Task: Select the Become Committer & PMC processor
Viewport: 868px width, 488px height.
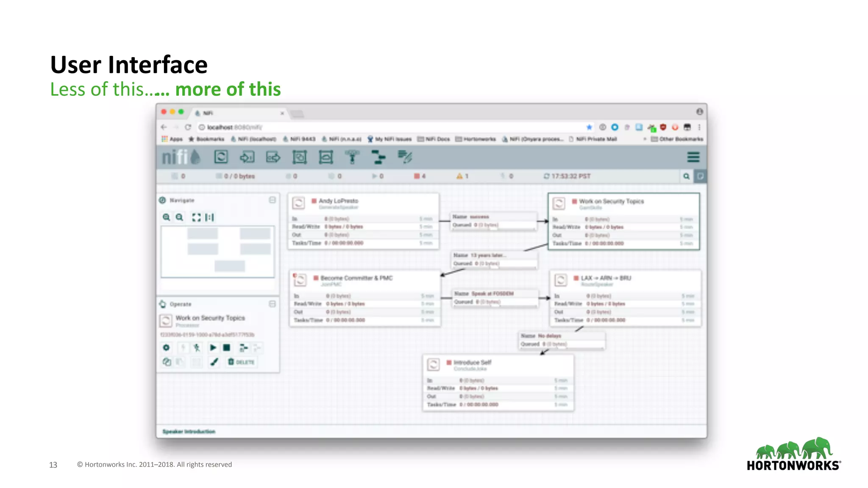Action: [x=365, y=298]
